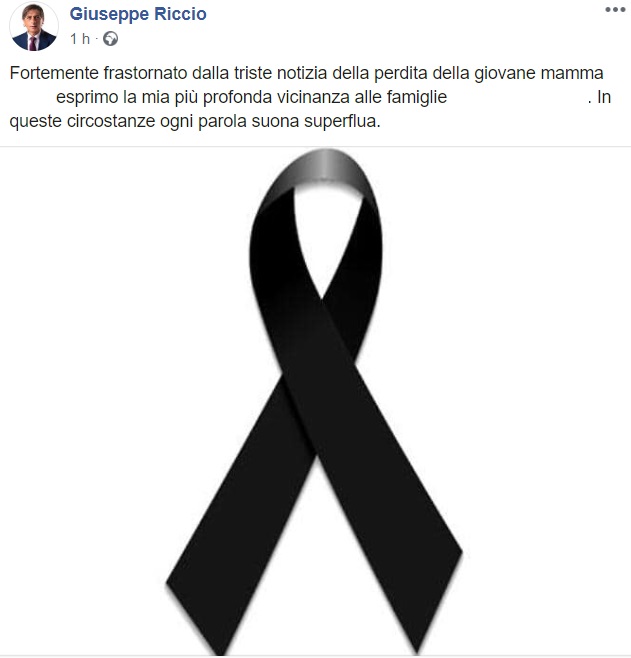Image resolution: width=631 pixels, height=658 pixels.
Task: Click the word "famiglie" in the post
Action: point(417,97)
